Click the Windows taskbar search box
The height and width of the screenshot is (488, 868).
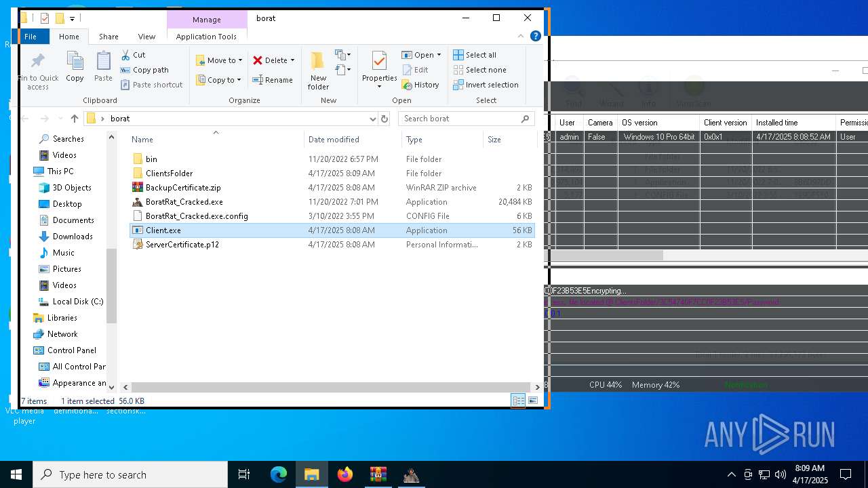click(x=130, y=474)
